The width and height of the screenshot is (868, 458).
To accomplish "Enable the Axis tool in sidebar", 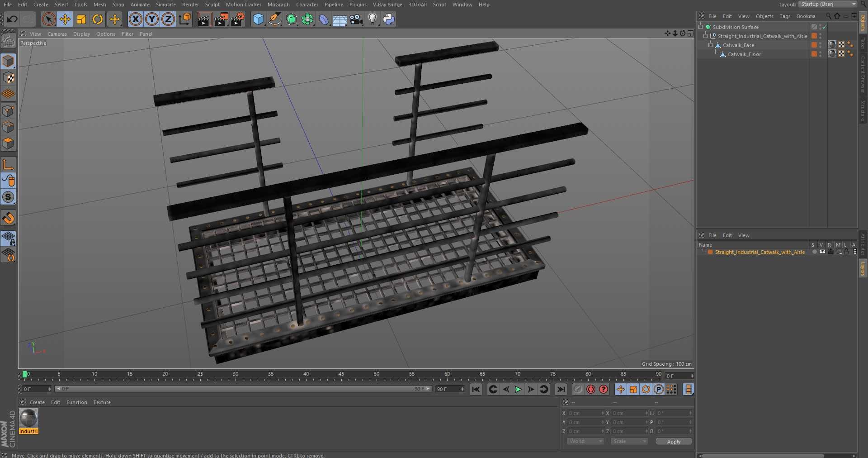I will click(x=8, y=164).
